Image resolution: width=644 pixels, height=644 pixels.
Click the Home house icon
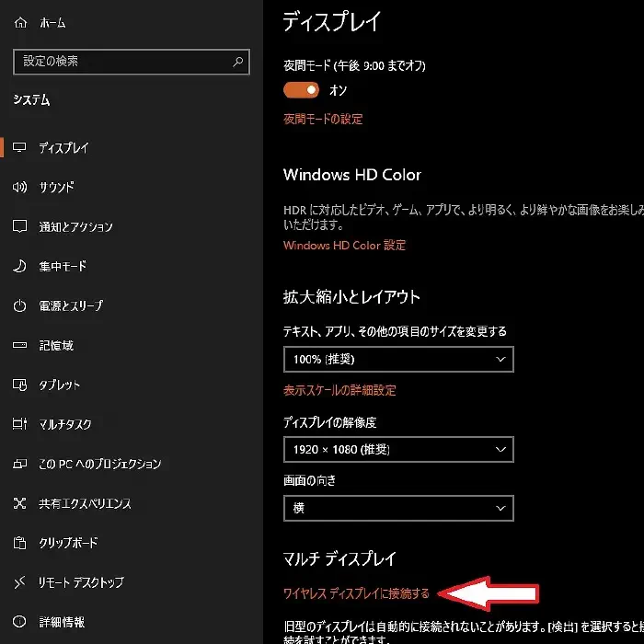pyautogui.click(x=20, y=23)
